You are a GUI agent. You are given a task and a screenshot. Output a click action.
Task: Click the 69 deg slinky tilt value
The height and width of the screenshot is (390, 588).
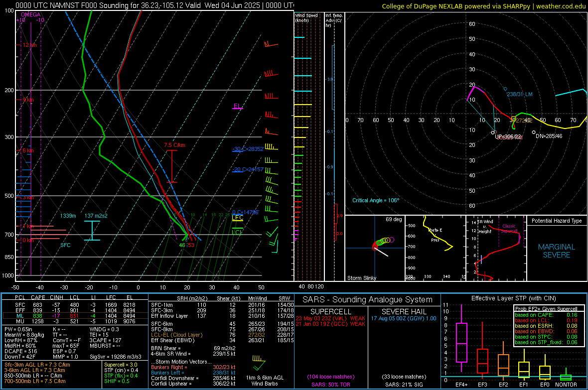point(394,219)
